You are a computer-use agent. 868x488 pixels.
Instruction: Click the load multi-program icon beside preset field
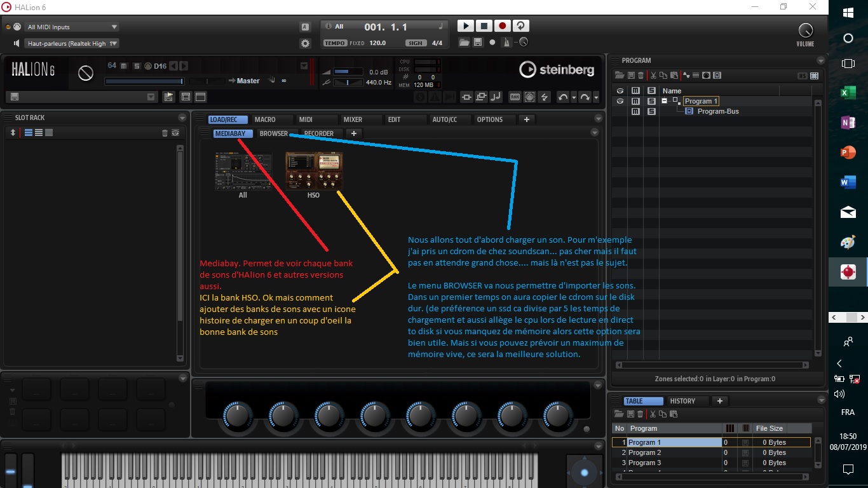(168, 97)
